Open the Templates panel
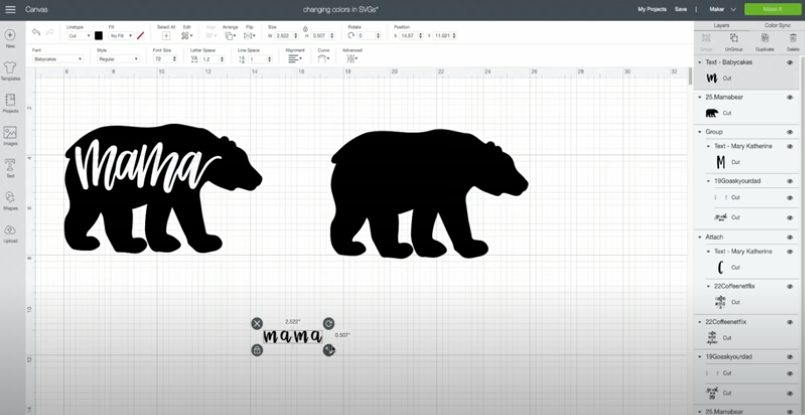Image resolution: width=805 pixels, height=415 pixels. pyautogui.click(x=10, y=71)
